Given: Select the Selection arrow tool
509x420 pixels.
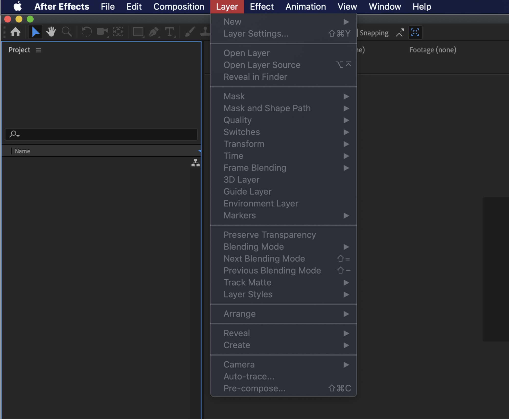Looking at the screenshot, I should [36, 32].
